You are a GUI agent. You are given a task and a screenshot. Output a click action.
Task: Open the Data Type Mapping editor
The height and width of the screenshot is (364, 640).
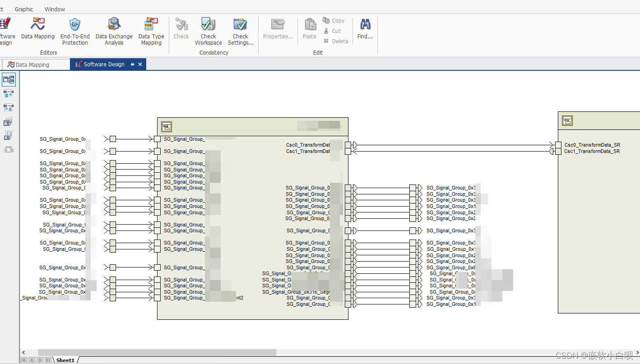(151, 32)
